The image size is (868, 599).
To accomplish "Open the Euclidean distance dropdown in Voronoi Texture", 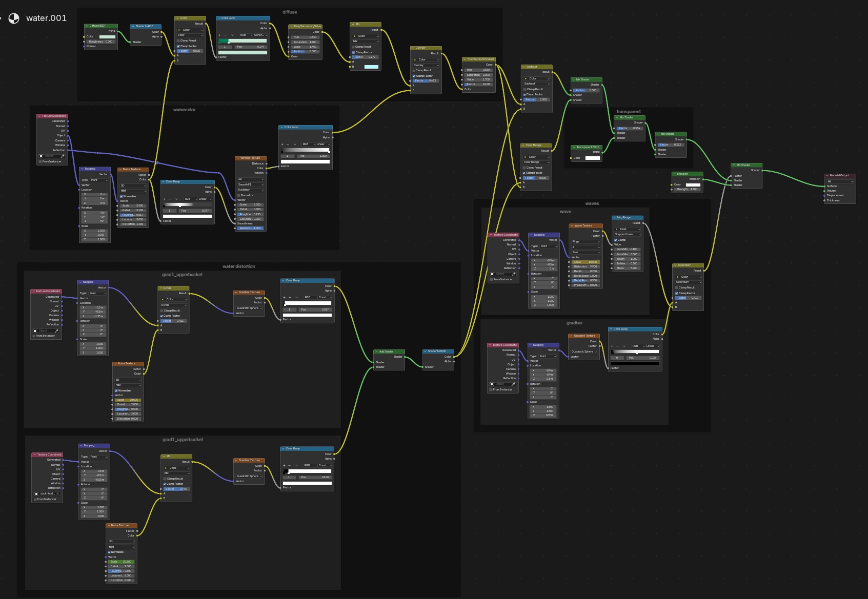I will click(251, 190).
